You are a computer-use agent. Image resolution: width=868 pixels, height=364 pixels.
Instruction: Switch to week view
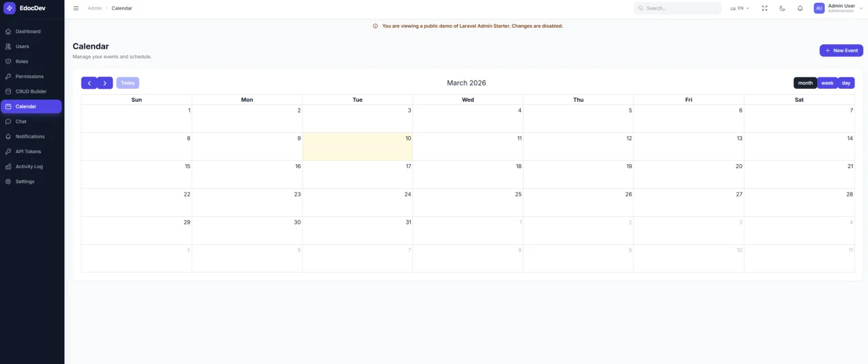(x=827, y=83)
